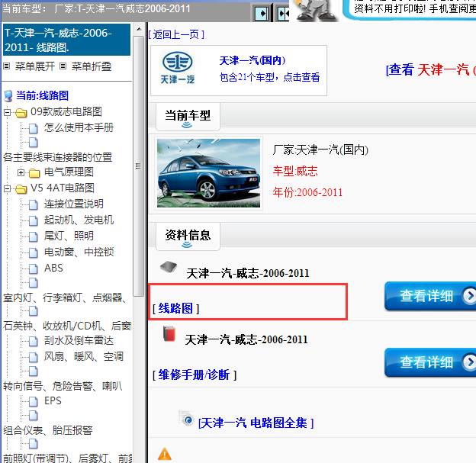Click 菜单折叠 to collapse all menus
The height and width of the screenshot is (463, 476).
[92, 66]
